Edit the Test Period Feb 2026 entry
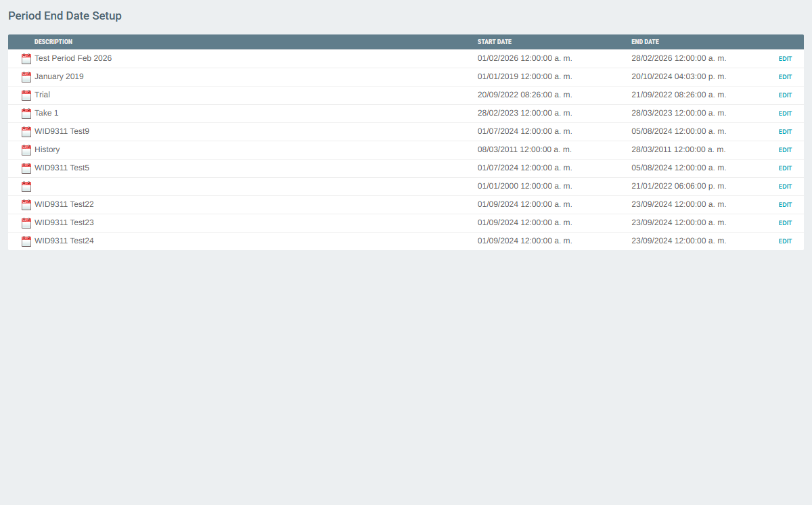This screenshot has height=505, width=812. click(x=785, y=59)
